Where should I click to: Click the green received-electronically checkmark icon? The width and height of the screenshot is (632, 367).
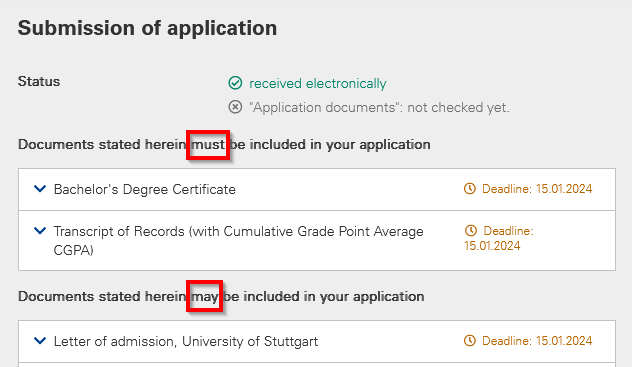coord(235,83)
